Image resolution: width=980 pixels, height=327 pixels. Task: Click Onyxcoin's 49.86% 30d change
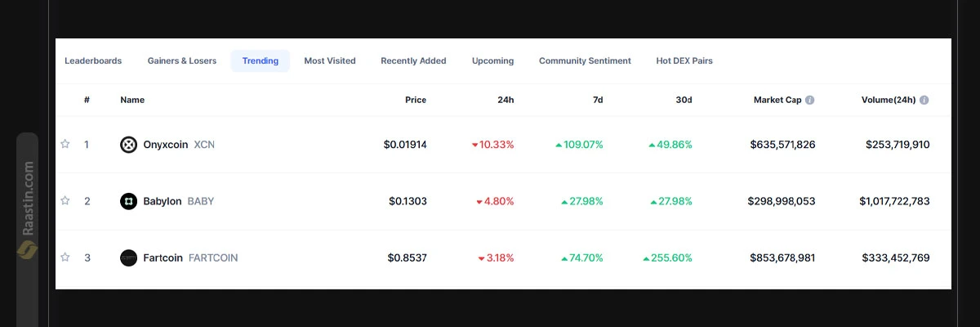pyautogui.click(x=670, y=145)
